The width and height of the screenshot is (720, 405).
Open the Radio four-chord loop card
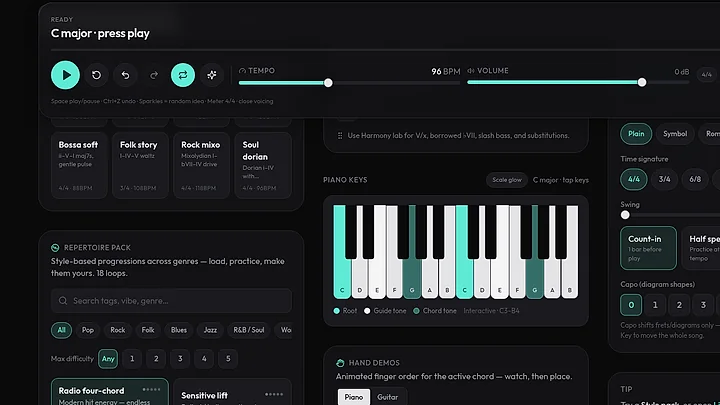click(x=110, y=392)
